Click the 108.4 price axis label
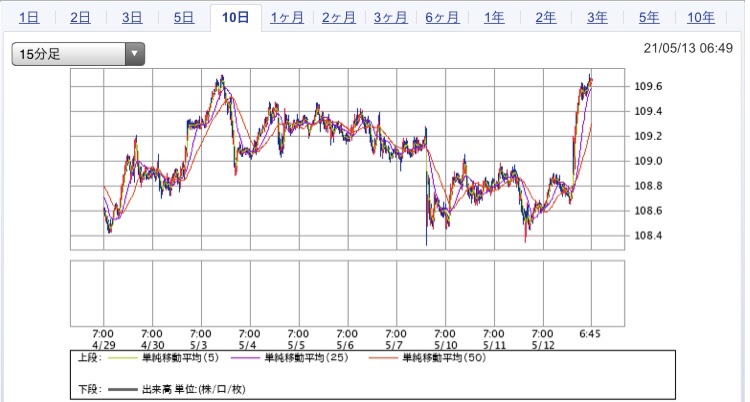 point(649,236)
